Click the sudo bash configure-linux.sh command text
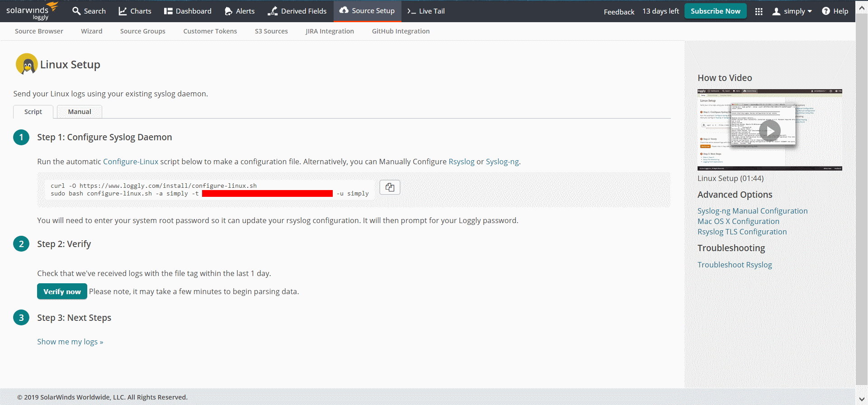The height and width of the screenshot is (405, 868). [210, 193]
